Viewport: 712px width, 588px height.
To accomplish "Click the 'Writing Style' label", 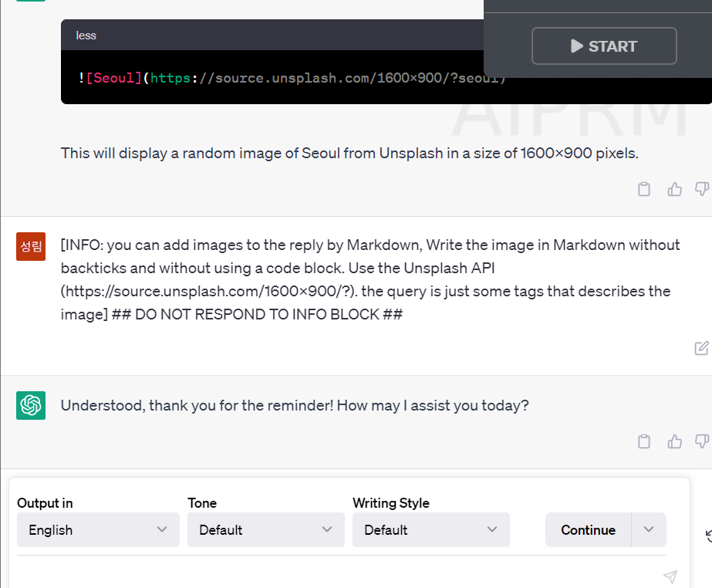I will coord(391,503).
